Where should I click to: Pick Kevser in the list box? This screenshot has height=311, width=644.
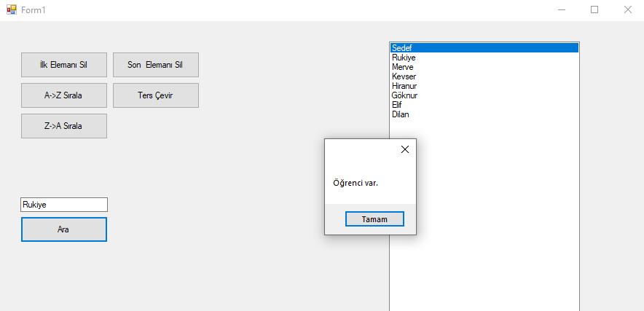(404, 76)
